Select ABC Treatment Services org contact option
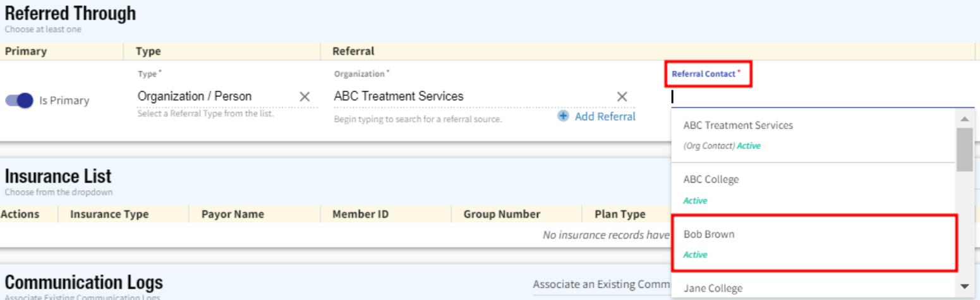This screenshot has width=980, height=300. [812, 135]
